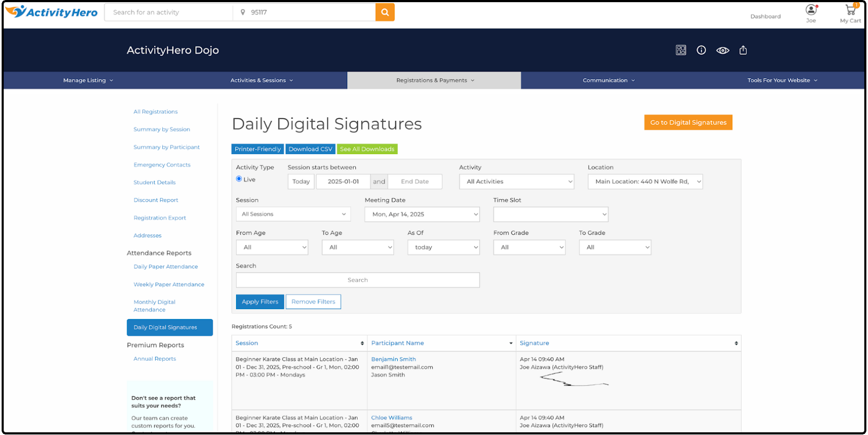Open the Joe user profile icon
The width and height of the screenshot is (868, 435).
[x=811, y=10]
